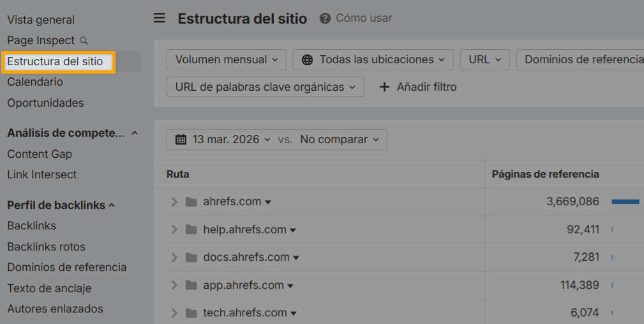The image size is (644, 324).
Task: Open the ahrefs.com dropdown arrow menu
Action: point(268,203)
